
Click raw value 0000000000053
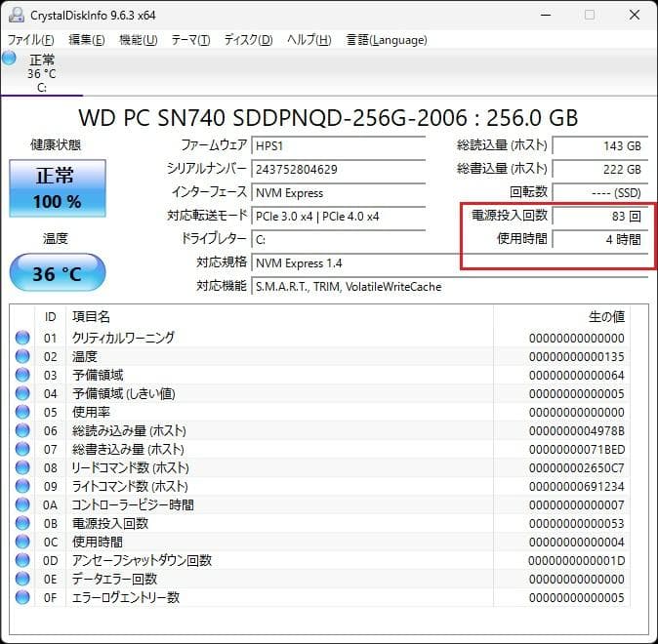(x=577, y=524)
